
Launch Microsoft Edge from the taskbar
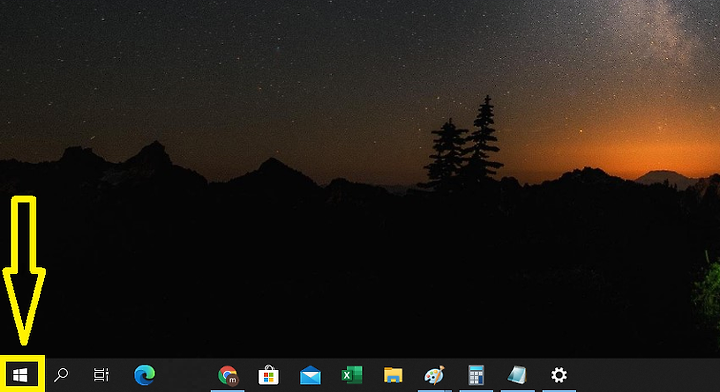145,375
